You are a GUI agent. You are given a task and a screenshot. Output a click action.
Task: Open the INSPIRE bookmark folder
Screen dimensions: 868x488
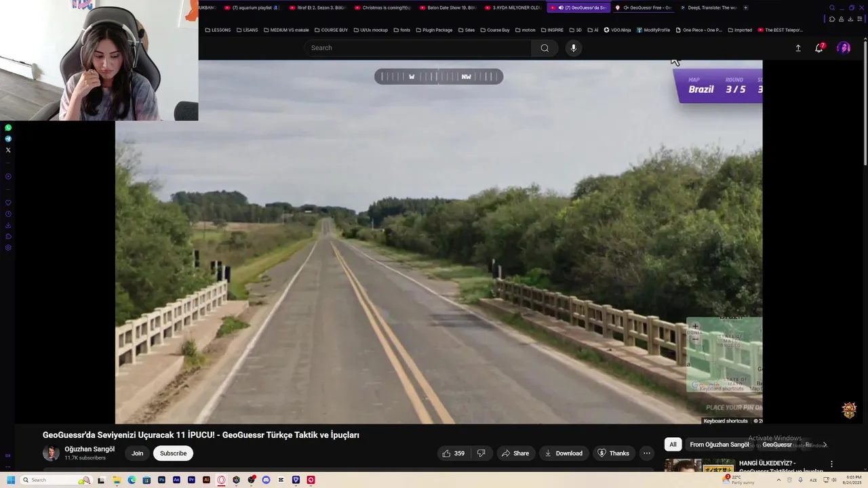pos(552,30)
